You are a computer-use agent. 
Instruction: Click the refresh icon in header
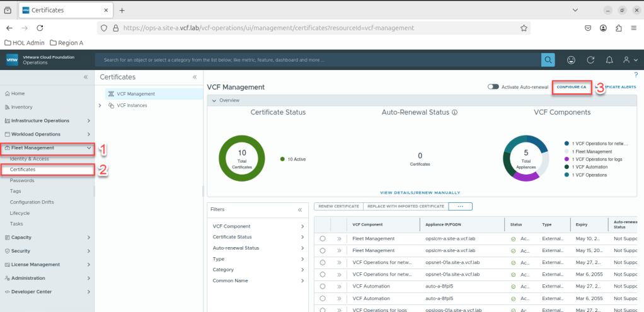pos(590,60)
